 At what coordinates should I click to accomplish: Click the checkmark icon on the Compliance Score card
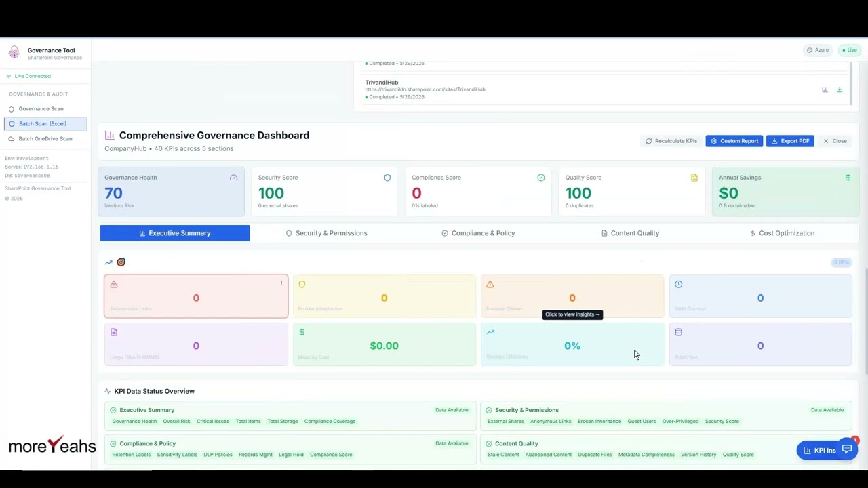541,178
